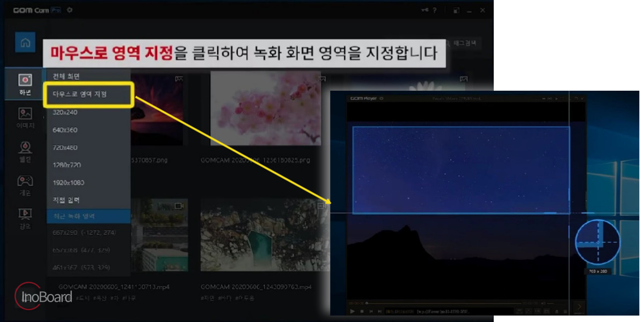The height and width of the screenshot is (322, 644).
Task: Skip to next track in GOM Player
Action: [379, 311]
